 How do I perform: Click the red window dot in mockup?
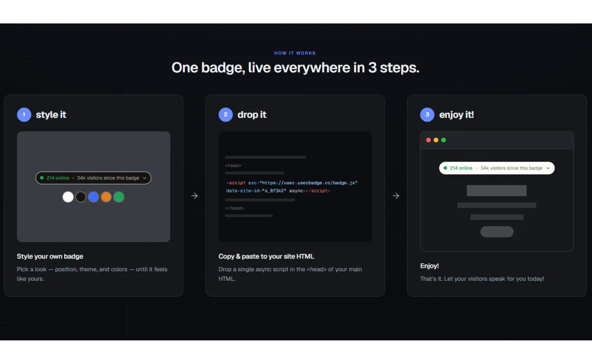pos(428,140)
